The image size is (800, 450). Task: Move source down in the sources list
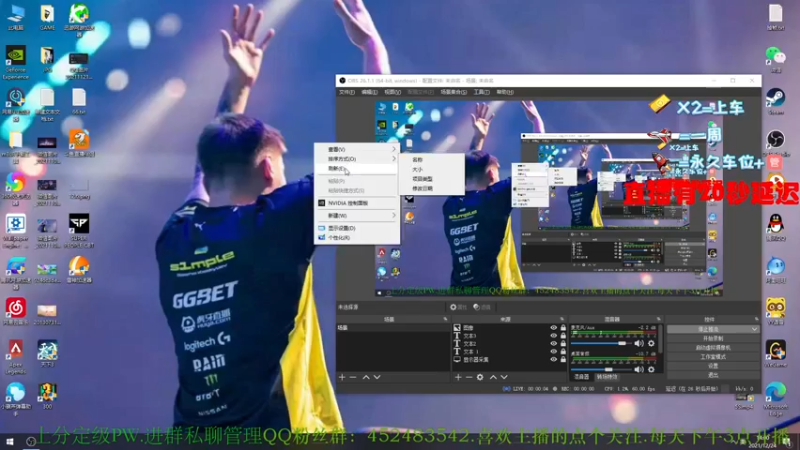[x=504, y=377]
